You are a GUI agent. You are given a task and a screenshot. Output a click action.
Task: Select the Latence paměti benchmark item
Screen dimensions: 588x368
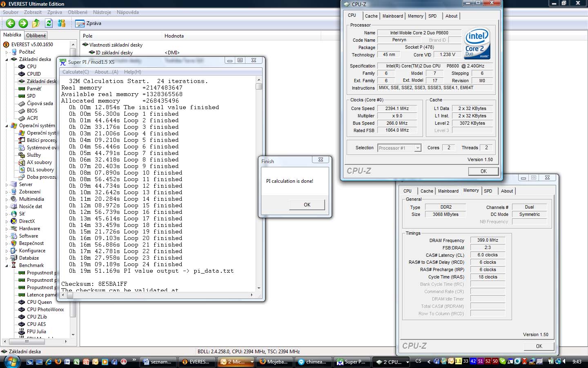[41, 295]
